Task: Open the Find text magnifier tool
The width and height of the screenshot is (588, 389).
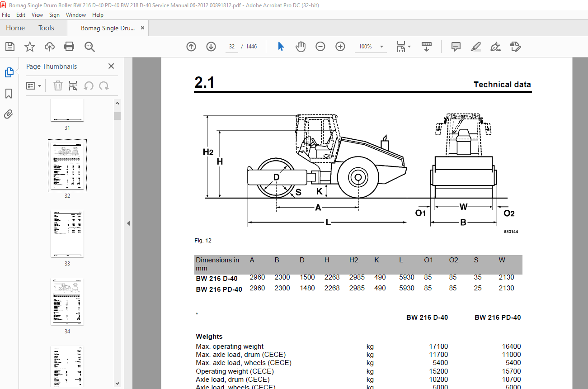Action: [x=89, y=47]
